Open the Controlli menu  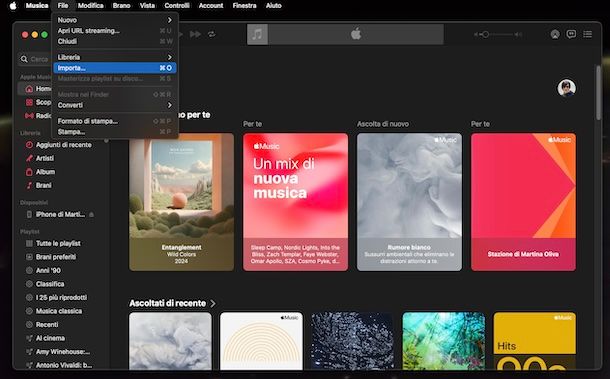tap(177, 6)
